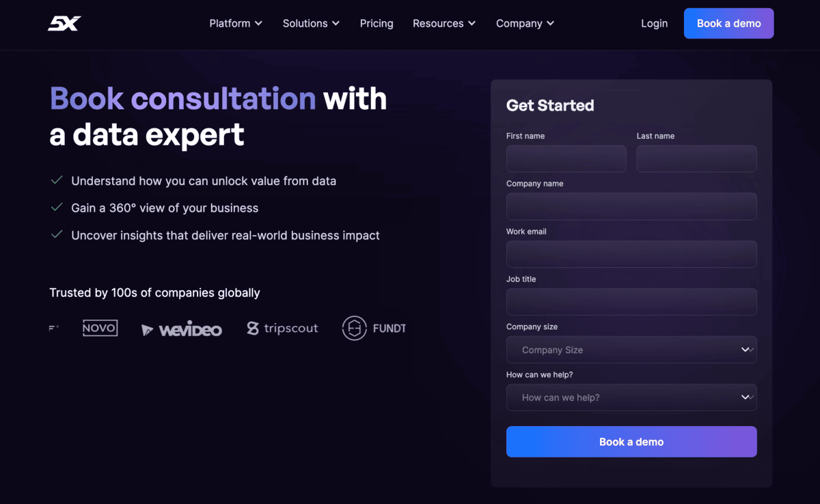Click the checkmark beside 'Understand how you can unlock value'
This screenshot has width=820, height=504.
(57, 180)
